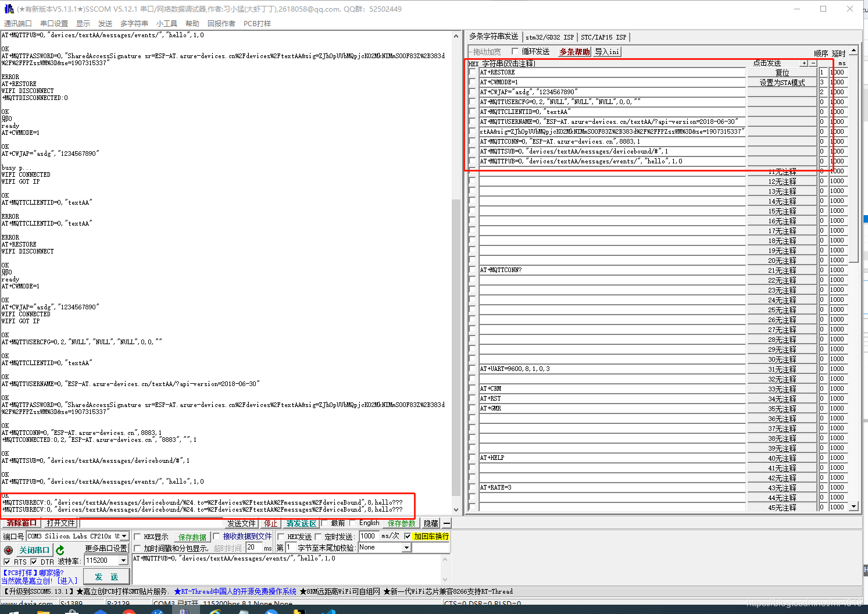Click the 发送 send button
This screenshot has width=868, height=614.
[106, 577]
